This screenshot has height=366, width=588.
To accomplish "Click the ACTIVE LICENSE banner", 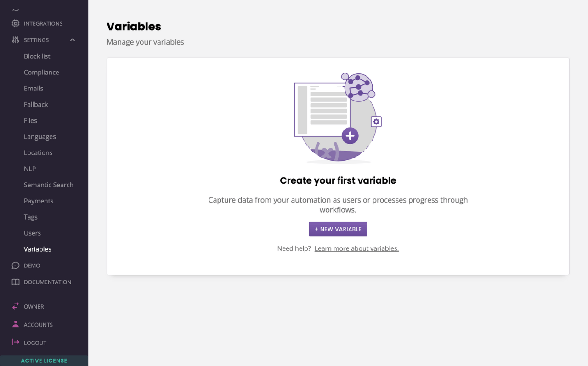I will (44, 360).
